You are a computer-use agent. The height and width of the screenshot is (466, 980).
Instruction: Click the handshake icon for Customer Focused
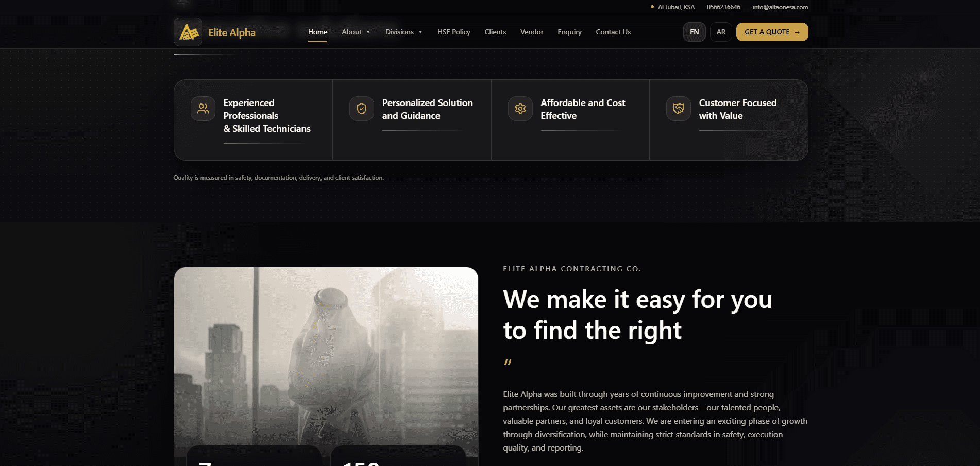pyautogui.click(x=679, y=109)
